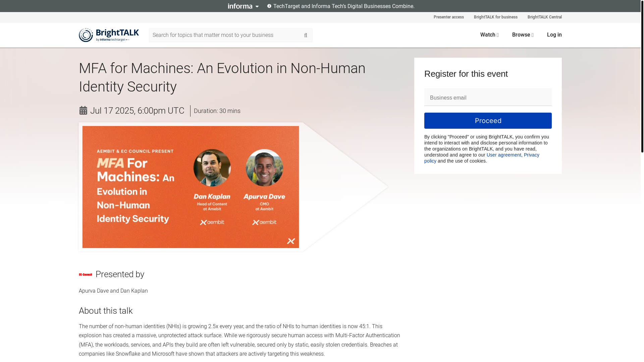Open BrightTALK Central link

[544, 17]
